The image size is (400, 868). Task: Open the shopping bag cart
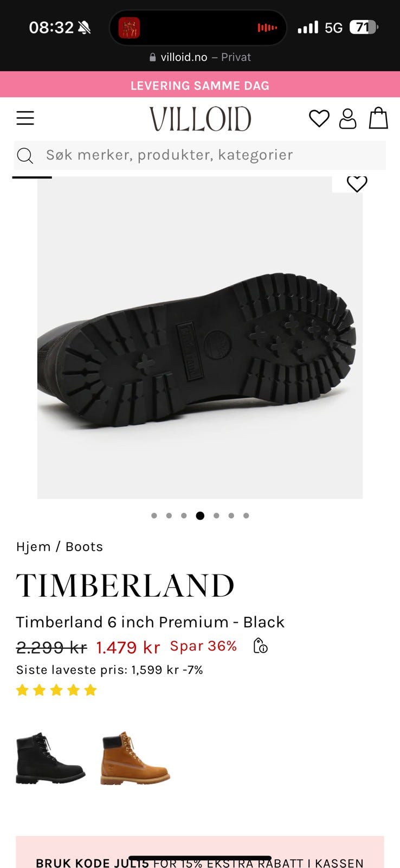click(x=378, y=118)
